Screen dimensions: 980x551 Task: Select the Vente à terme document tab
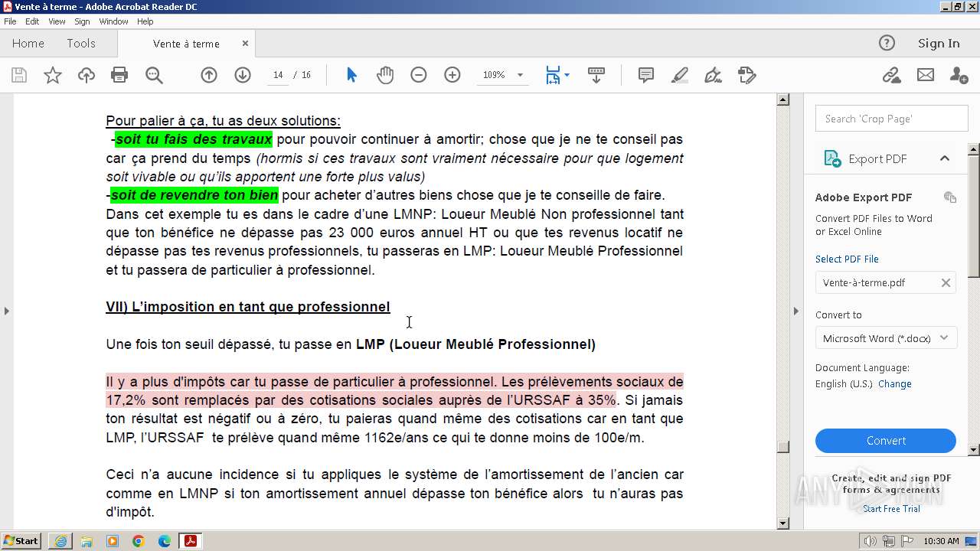pyautogui.click(x=186, y=44)
